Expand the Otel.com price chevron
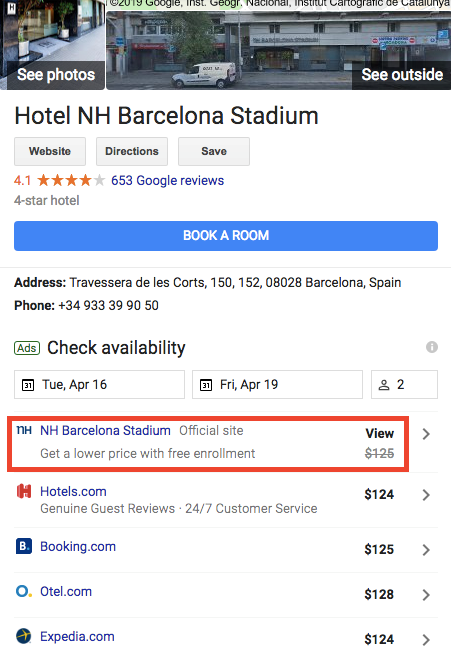 tap(426, 595)
